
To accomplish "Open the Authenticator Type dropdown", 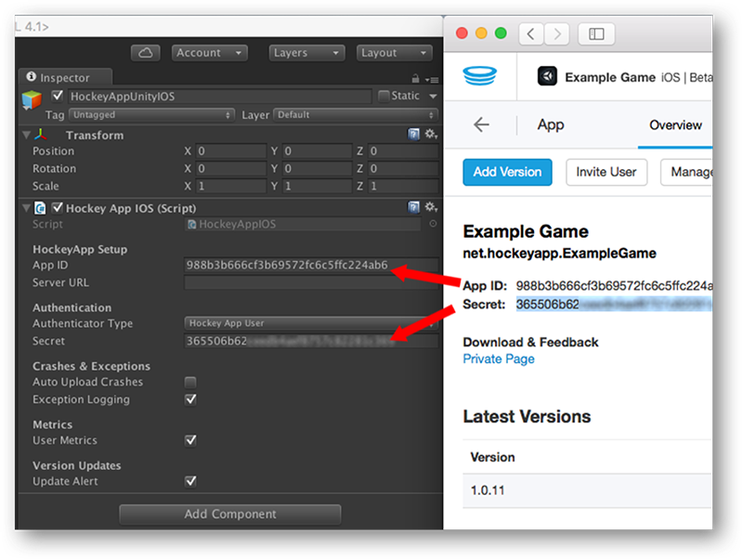I will coord(311,323).
